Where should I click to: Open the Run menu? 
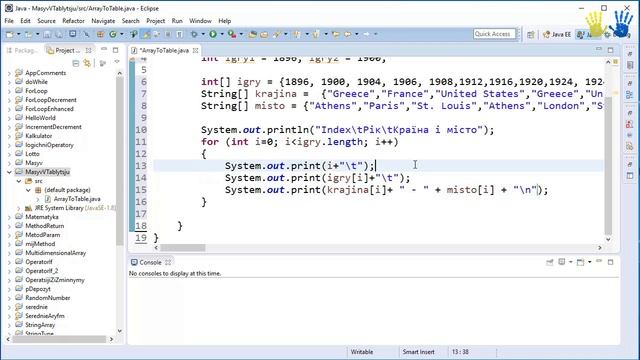pos(177,21)
